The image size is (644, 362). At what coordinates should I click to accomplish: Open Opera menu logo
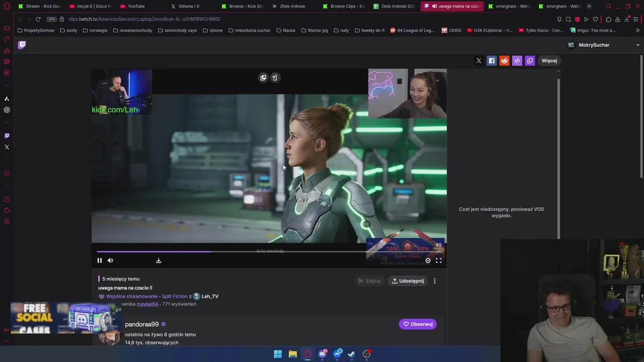click(7, 6)
